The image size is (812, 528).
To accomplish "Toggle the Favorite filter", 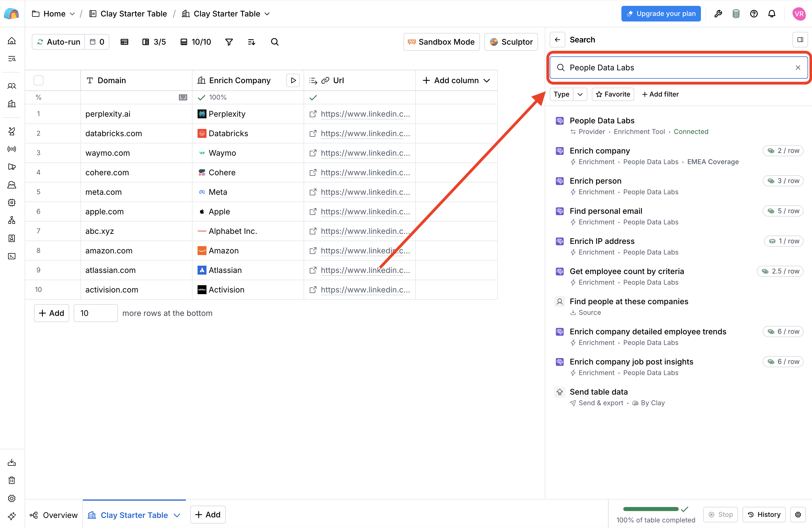I will coord(613,94).
